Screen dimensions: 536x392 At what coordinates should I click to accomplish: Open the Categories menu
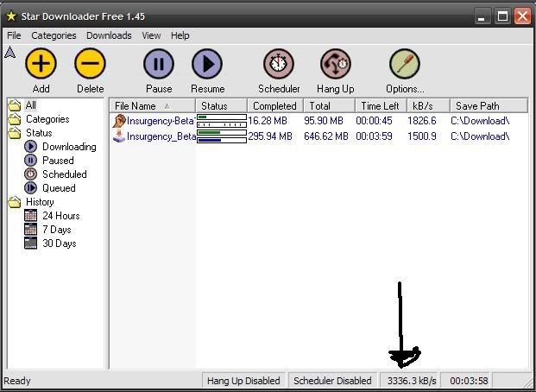click(54, 35)
